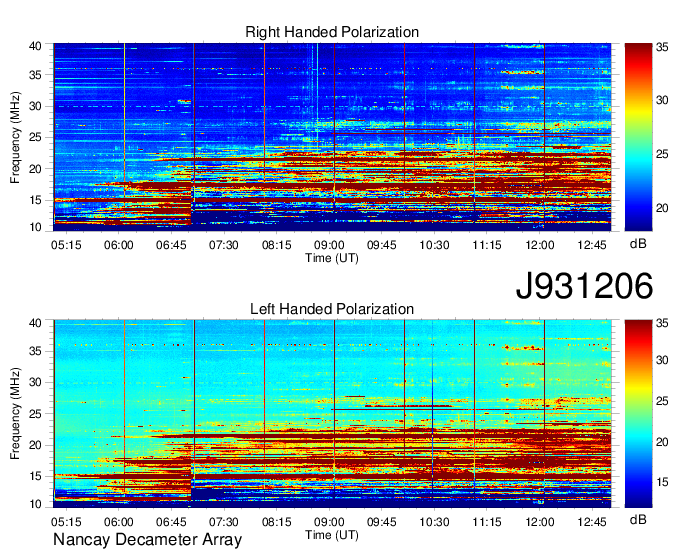Click the 40 MHz frequency tick on Right Handed plot

click(x=35, y=46)
